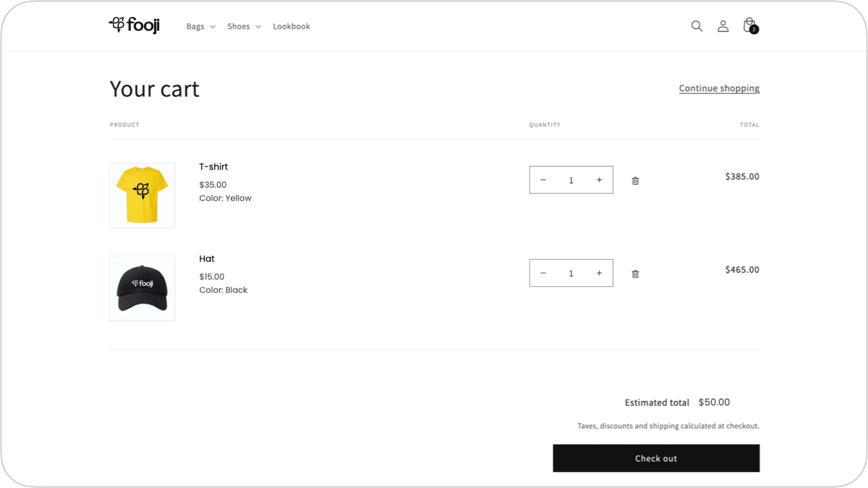
Task: Delete the Hat using trash icon
Action: pos(635,274)
